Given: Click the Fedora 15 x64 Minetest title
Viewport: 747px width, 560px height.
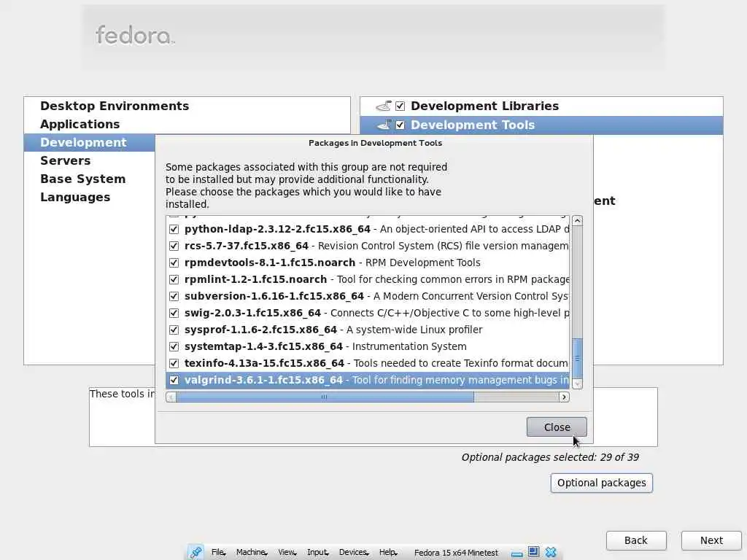Looking at the screenshot, I should pos(456,553).
